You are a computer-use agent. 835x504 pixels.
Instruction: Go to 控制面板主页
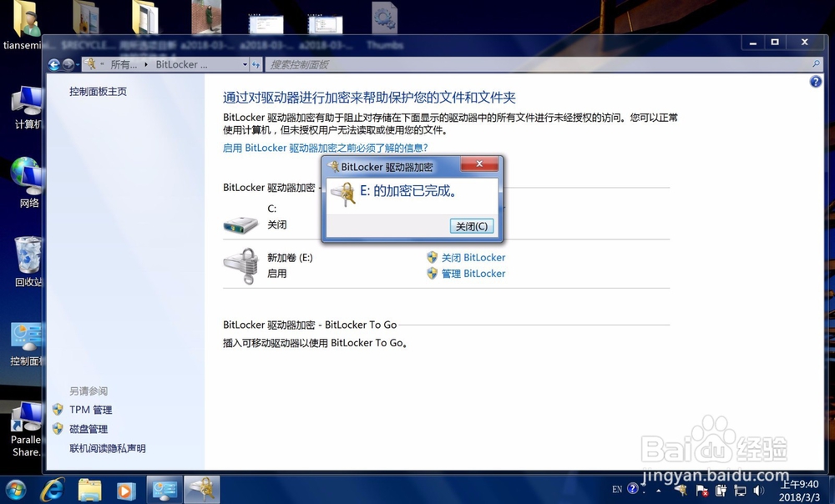98,92
